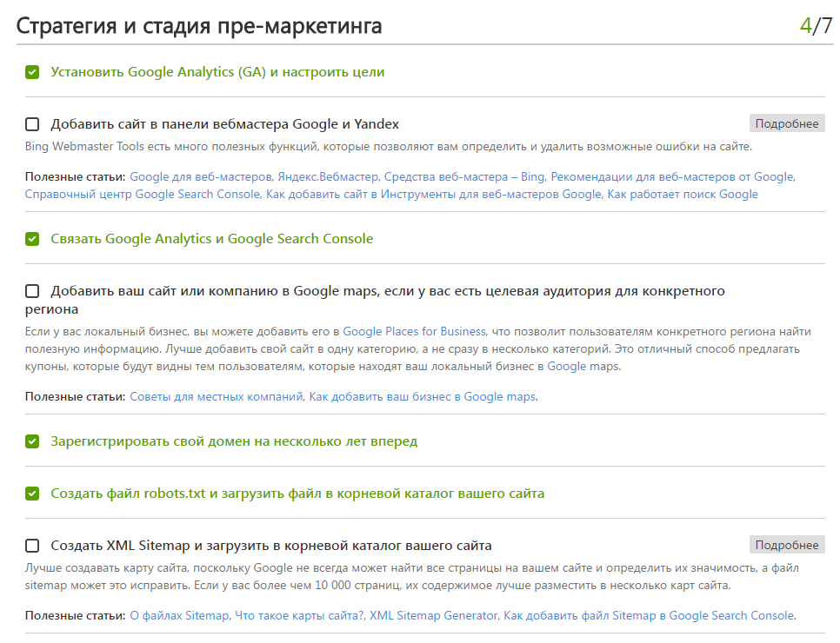The height and width of the screenshot is (643, 840).
Task: Uncheck the Google Analytics (GA) goals checkbox
Action: [32, 72]
